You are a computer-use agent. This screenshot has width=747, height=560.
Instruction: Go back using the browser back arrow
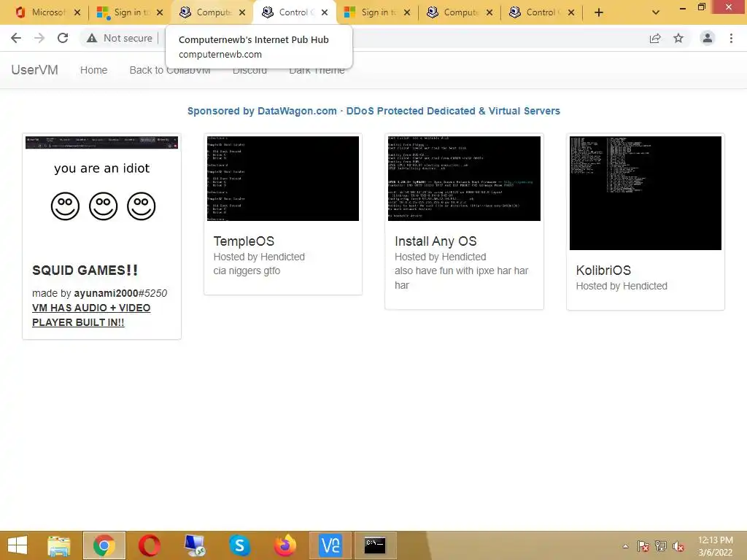[x=16, y=38]
